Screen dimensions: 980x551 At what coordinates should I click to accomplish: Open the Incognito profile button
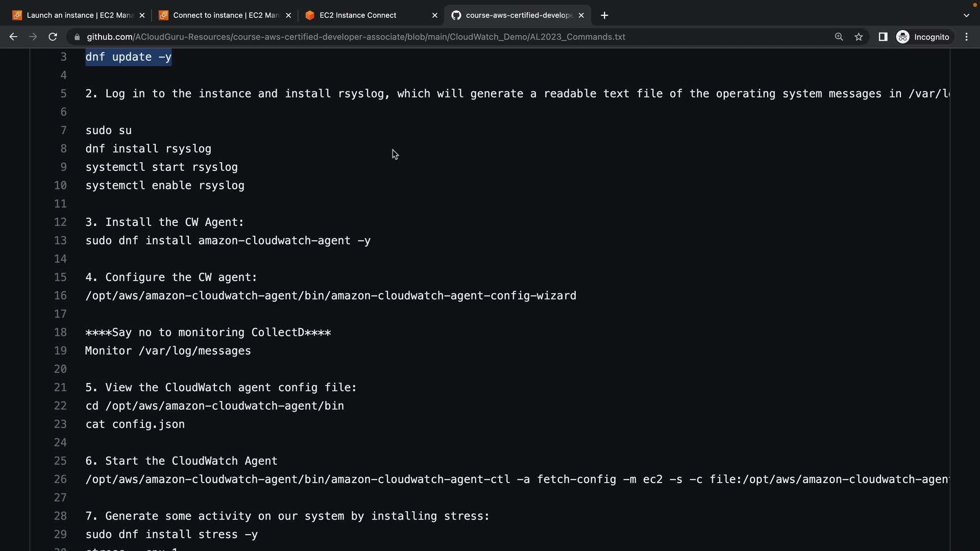(923, 37)
